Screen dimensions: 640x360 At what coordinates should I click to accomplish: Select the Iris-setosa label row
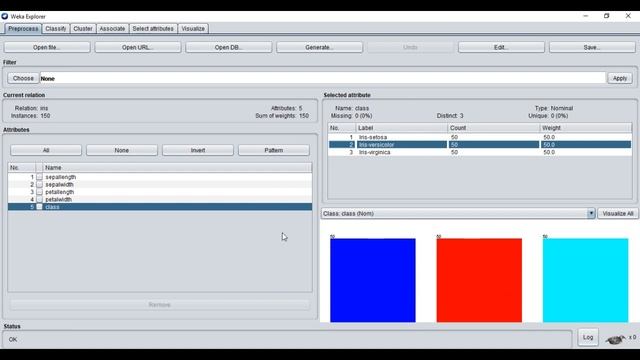[480, 137]
